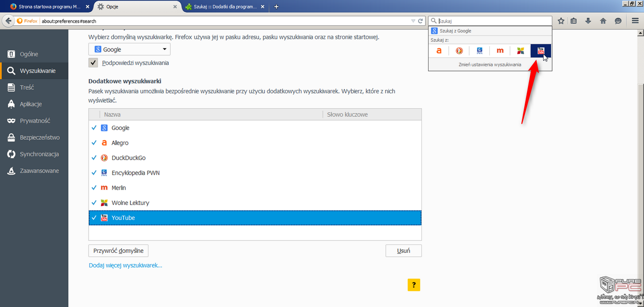644x307 pixels.
Task: Expand the default search engine Google dropdown
Action: click(130, 49)
